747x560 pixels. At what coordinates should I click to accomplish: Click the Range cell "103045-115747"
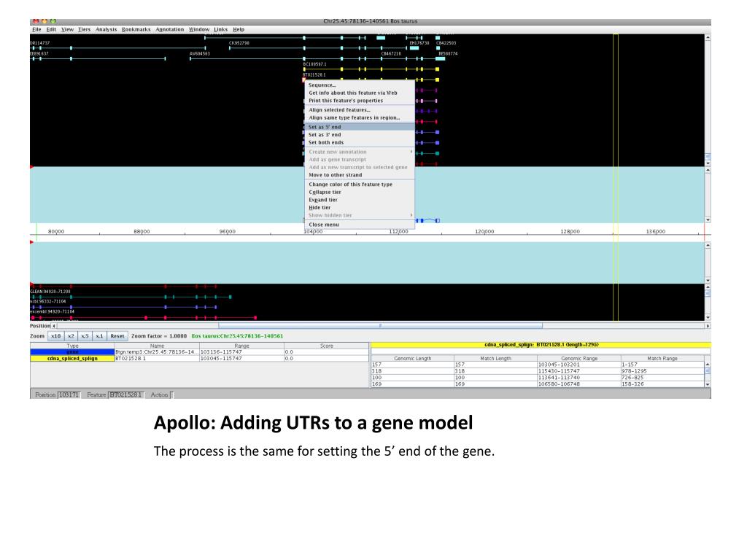tap(241, 359)
